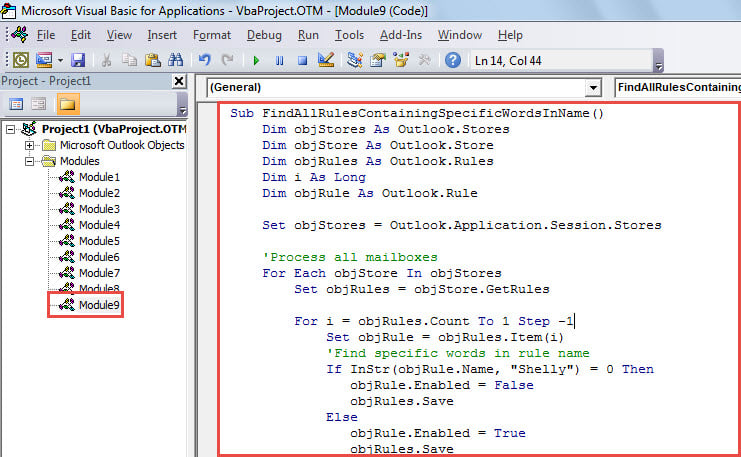Open the Run menu
The image size is (741, 457).
coord(308,35)
